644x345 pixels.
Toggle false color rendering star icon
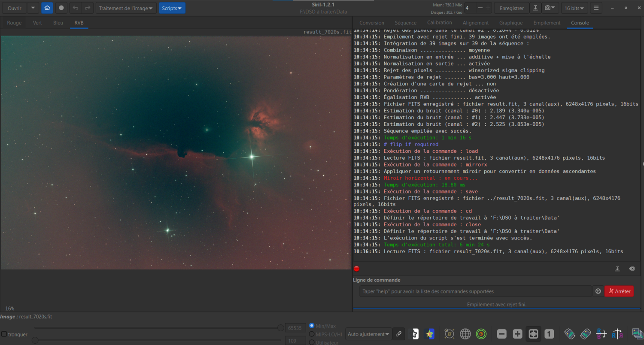coord(428,334)
